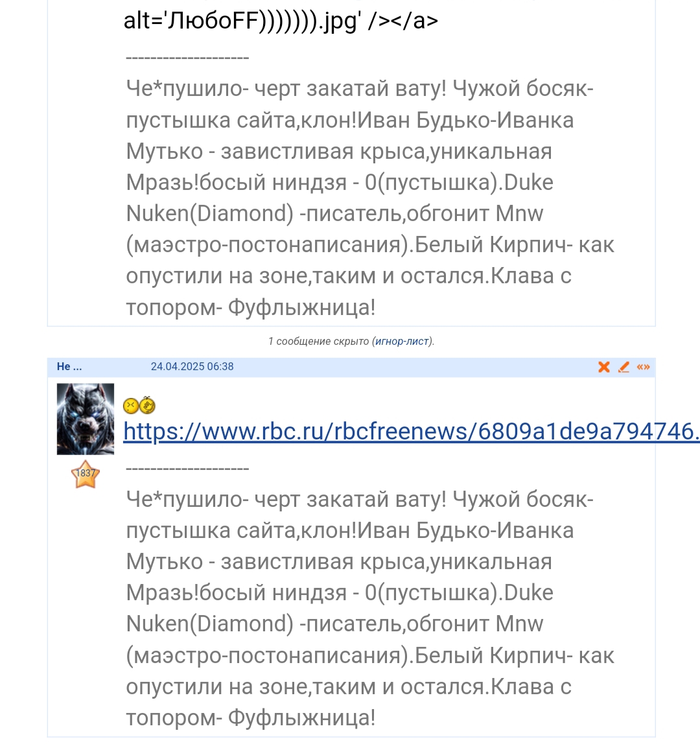Click the post timestamp 24.04.2025 06:38
The height and width of the screenshot is (746, 700).
(192, 367)
